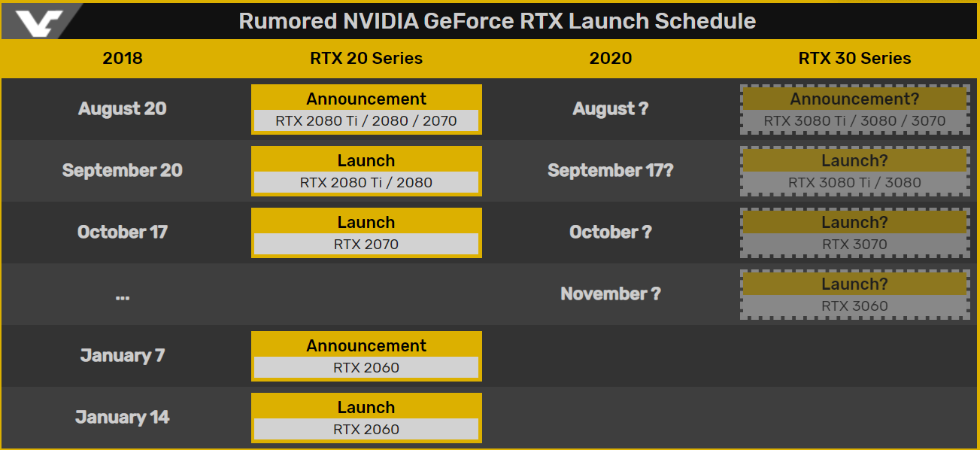Click the RTX 2060 announcement box

[366, 356]
